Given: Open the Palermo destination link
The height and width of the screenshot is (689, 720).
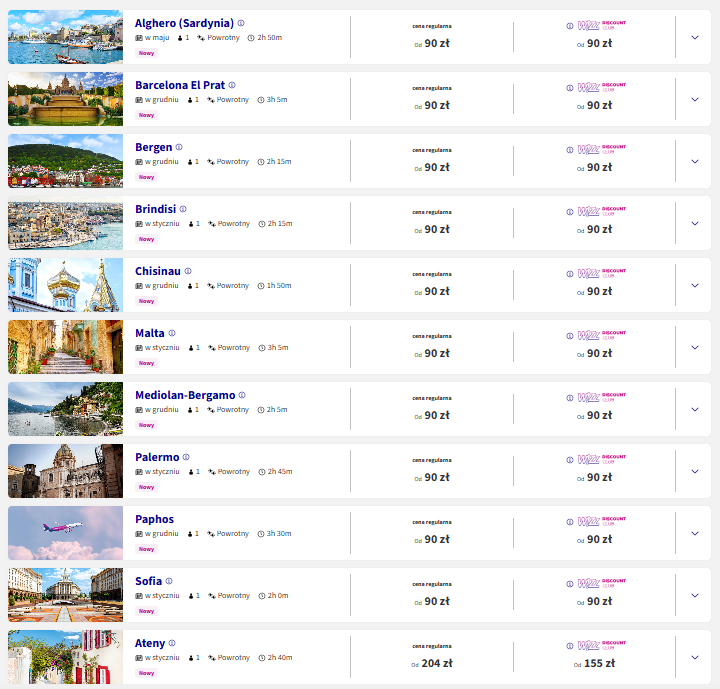Looking at the screenshot, I should 157,457.
